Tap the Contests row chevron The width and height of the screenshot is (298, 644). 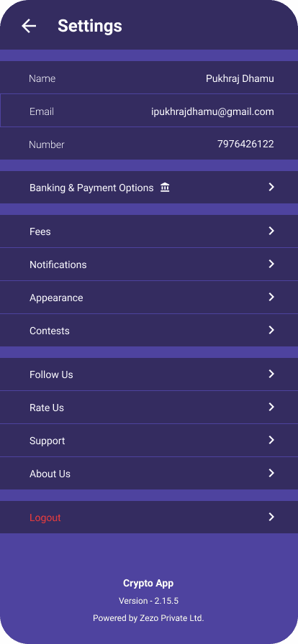[271, 330]
